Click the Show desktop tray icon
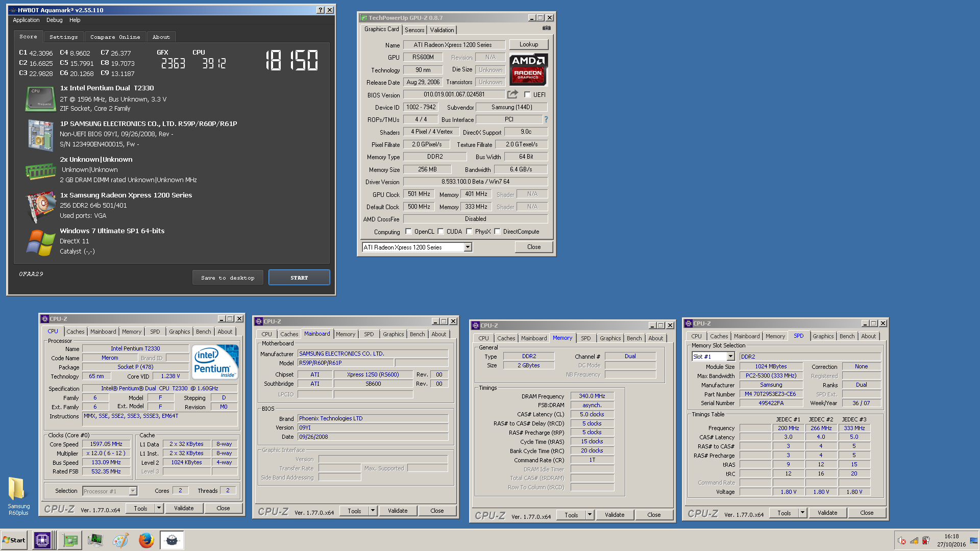The height and width of the screenshot is (551, 980). pos(974,540)
